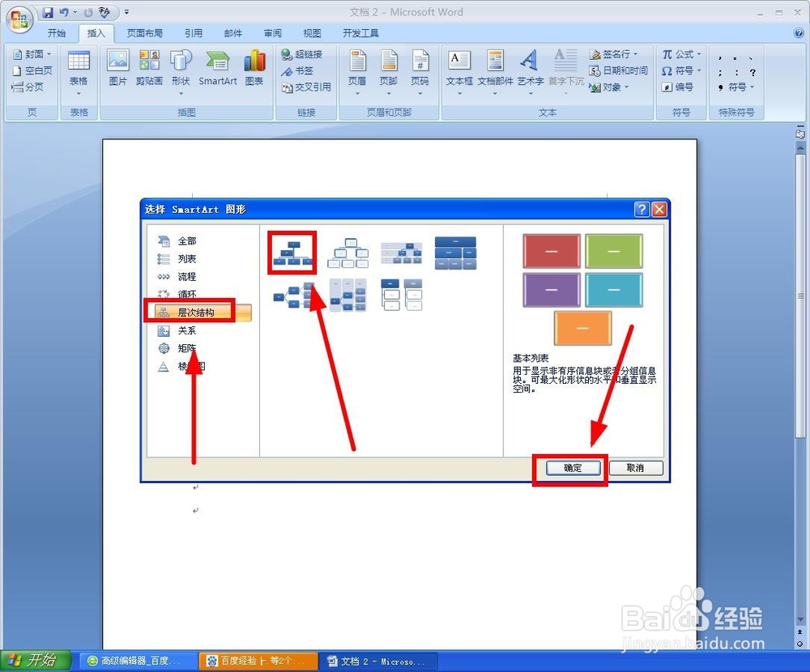Choose the labeled hierarchy layout thumbnail
Image resolution: width=810 pixels, height=672 pixels.
point(402,253)
